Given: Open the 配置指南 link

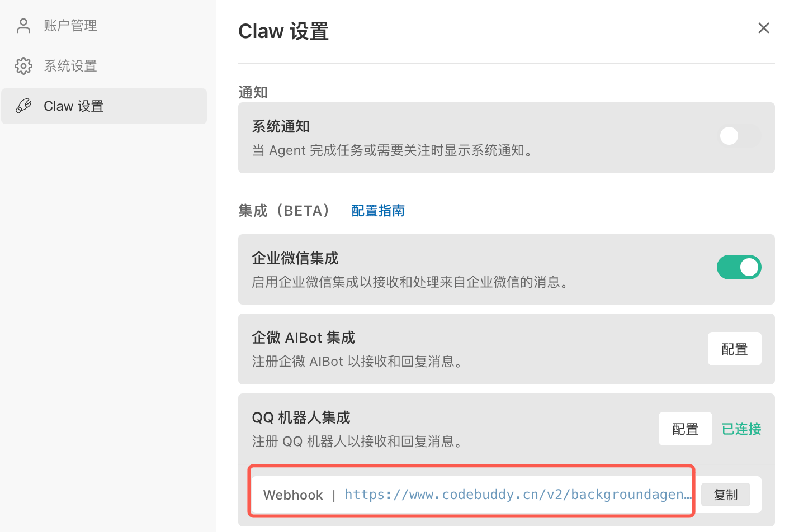Looking at the screenshot, I should [x=378, y=211].
